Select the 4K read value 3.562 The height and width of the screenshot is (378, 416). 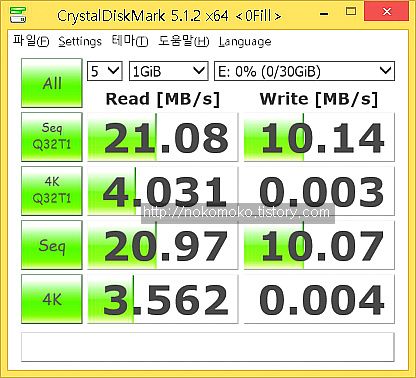pyautogui.click(x=163, y=299)
